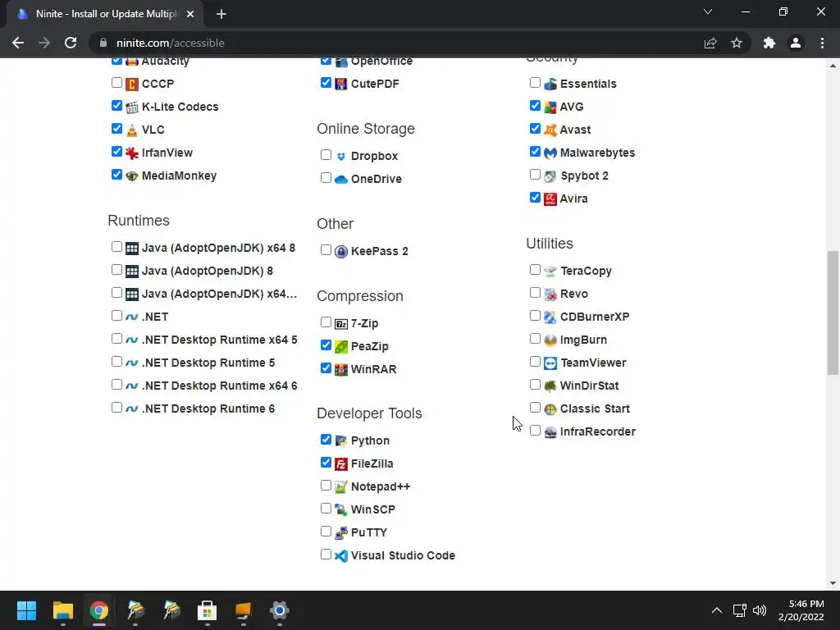Check the 7-Zip checkbox
This screenshot has height=630, width=840.
click(x=326, y=322)
